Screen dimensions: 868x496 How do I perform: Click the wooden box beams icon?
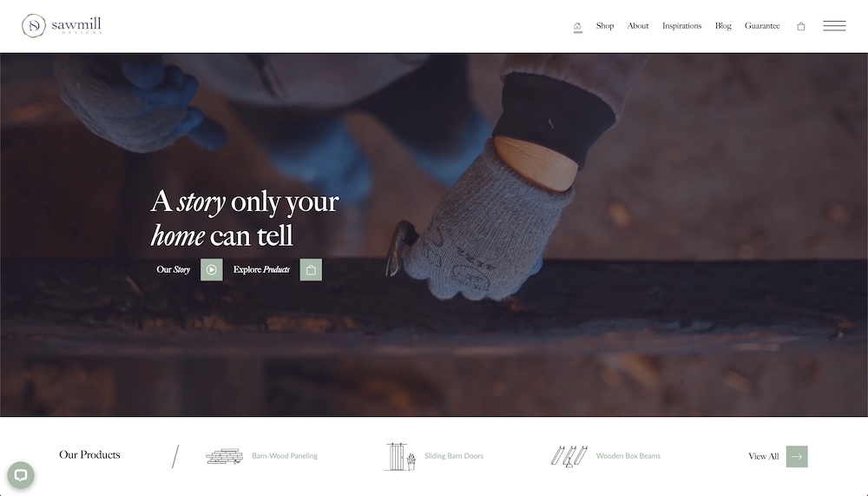coord(569,456)
